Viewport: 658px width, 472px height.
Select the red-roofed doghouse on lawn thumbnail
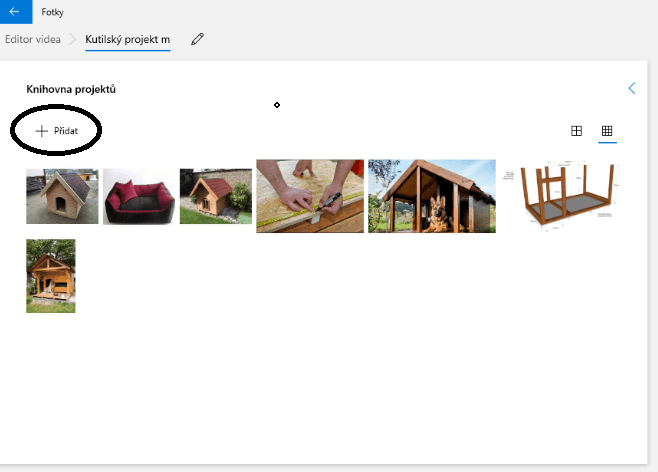pos(216,196)
